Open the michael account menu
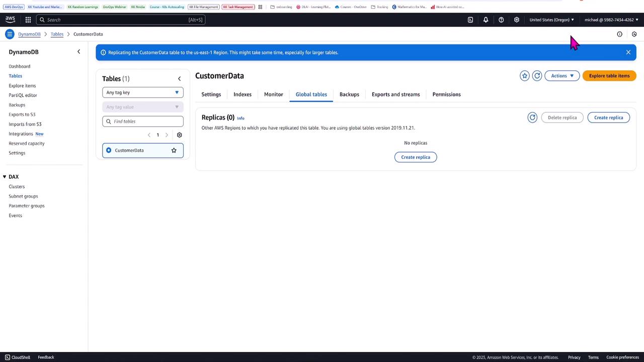The height and width of the screenshot is (362, 644). tap(611, 20)
